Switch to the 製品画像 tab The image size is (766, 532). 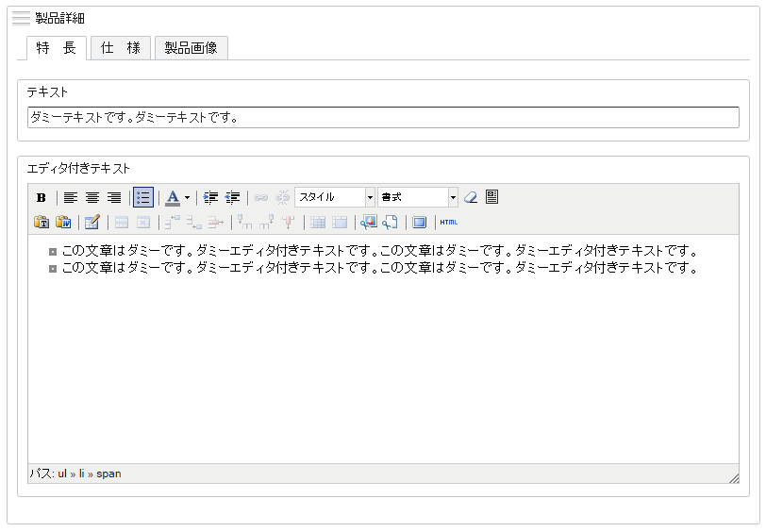click(x=191, y=48)
